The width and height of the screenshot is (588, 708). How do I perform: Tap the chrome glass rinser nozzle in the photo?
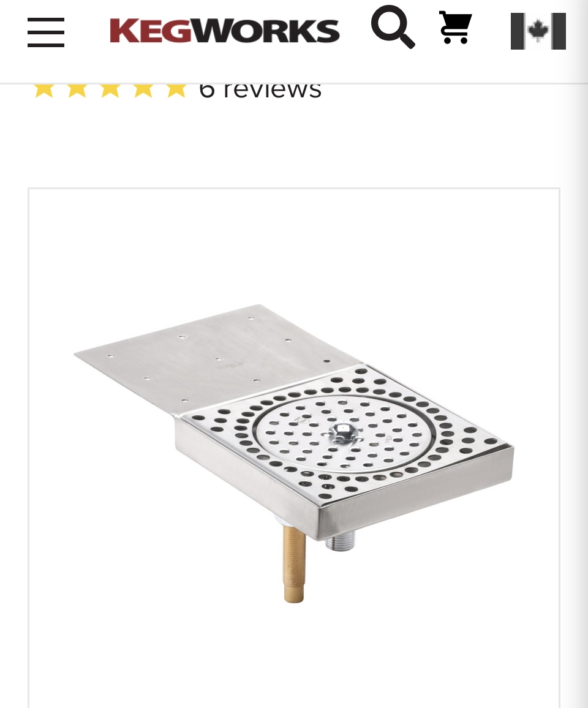342,434
